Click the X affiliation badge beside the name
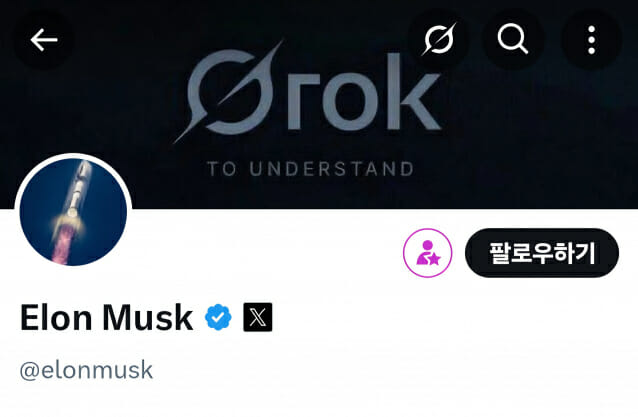 [x=258, y=318]
